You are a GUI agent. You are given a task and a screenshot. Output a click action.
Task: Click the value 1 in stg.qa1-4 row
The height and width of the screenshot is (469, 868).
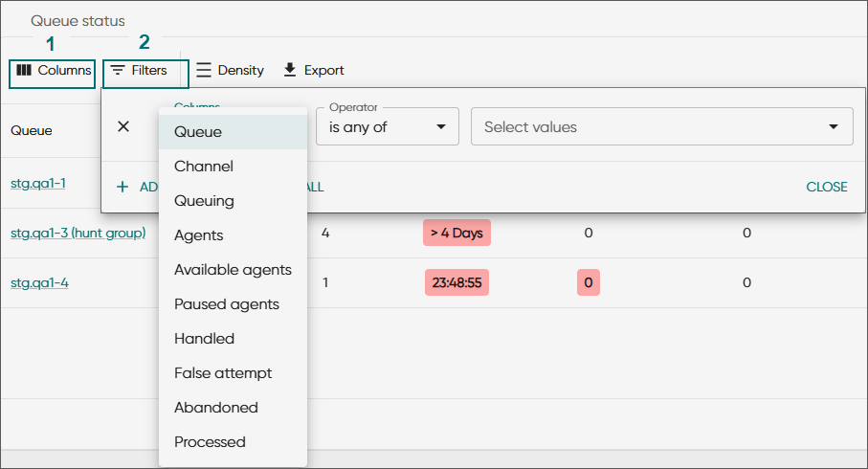[x=325, y=283]
